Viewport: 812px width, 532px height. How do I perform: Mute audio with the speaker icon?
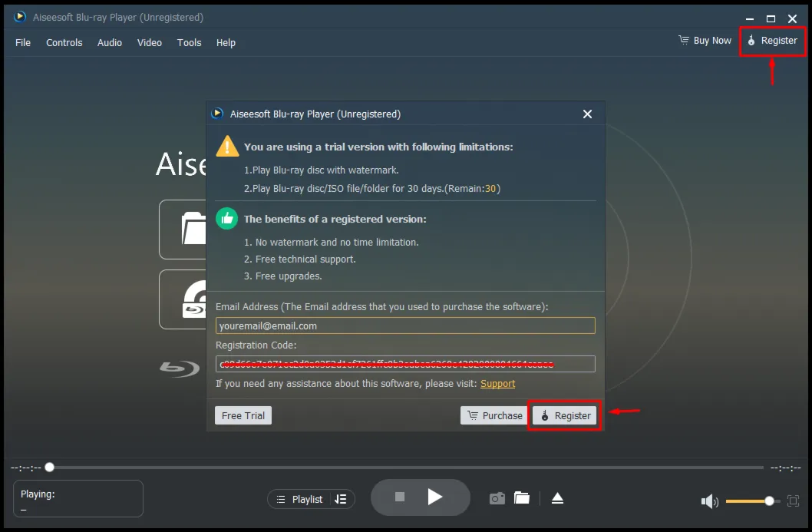pos(709,501)
